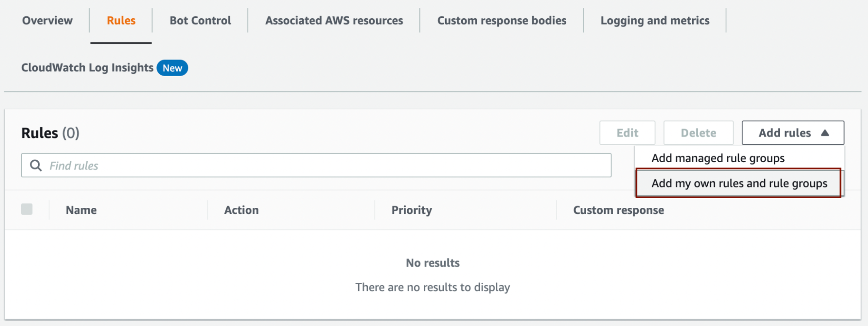Sort by the Action column header
This screenshot has width=868, height=326.
point(241,210)
